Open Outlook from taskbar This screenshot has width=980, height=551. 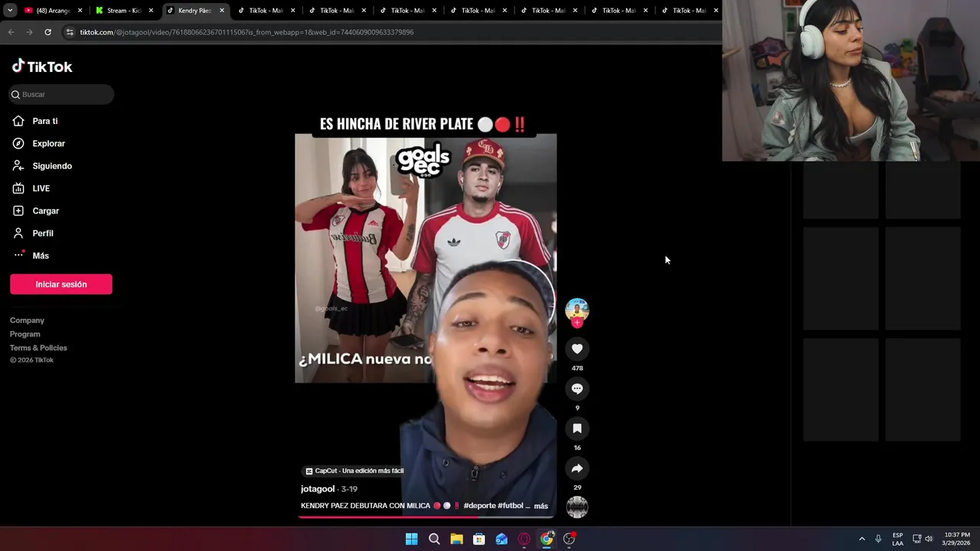501,539
